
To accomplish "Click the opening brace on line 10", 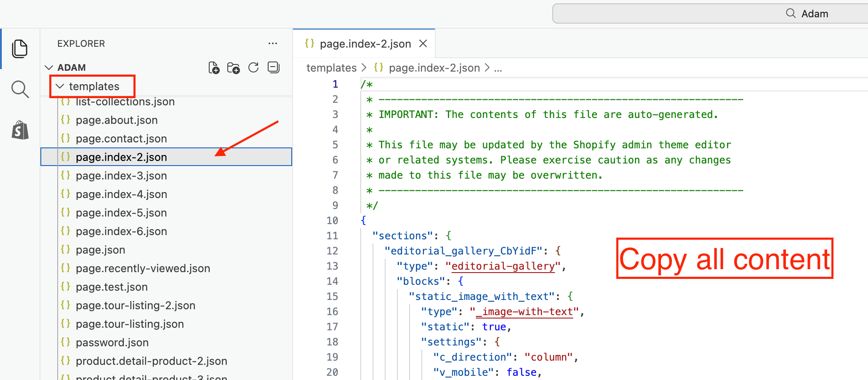I will pyautogui.click(x=363, y=220).
